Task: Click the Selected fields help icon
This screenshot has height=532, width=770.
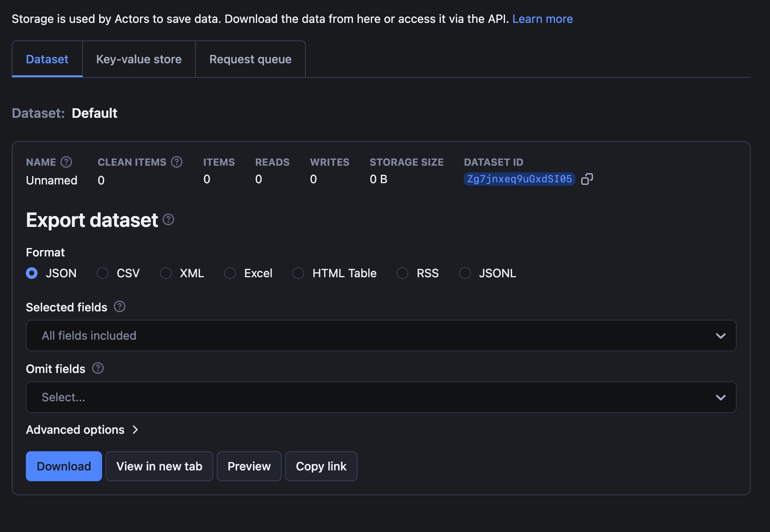Action: (119, 307)
